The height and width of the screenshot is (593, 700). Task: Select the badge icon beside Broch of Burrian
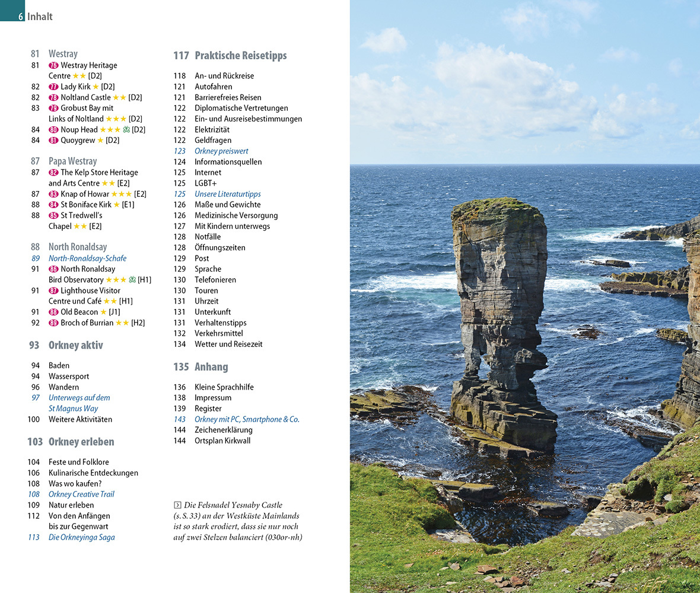[53, 323]
